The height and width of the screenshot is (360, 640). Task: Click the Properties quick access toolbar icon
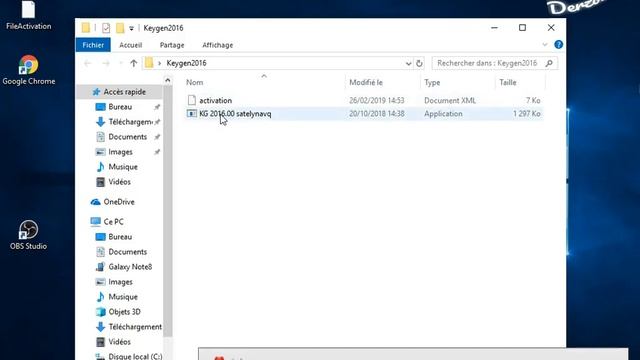coord(106,28)
